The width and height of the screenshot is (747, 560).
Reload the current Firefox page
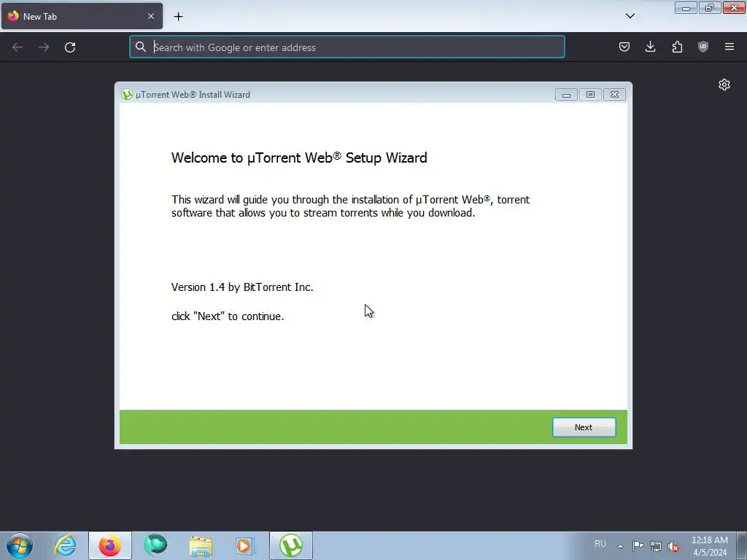click(70, 47)
